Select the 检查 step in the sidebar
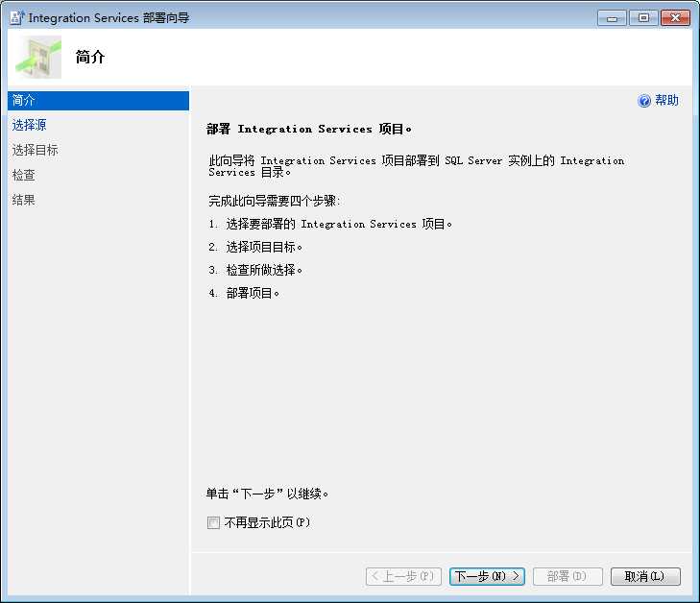This screenshot has width=700, height=603. point(23,175)
